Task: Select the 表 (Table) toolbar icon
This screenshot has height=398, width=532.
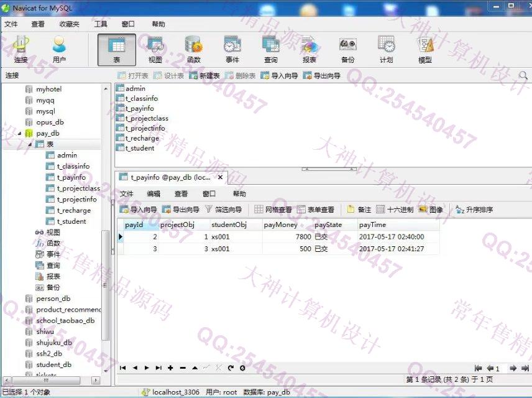Action: click(117, 50)
